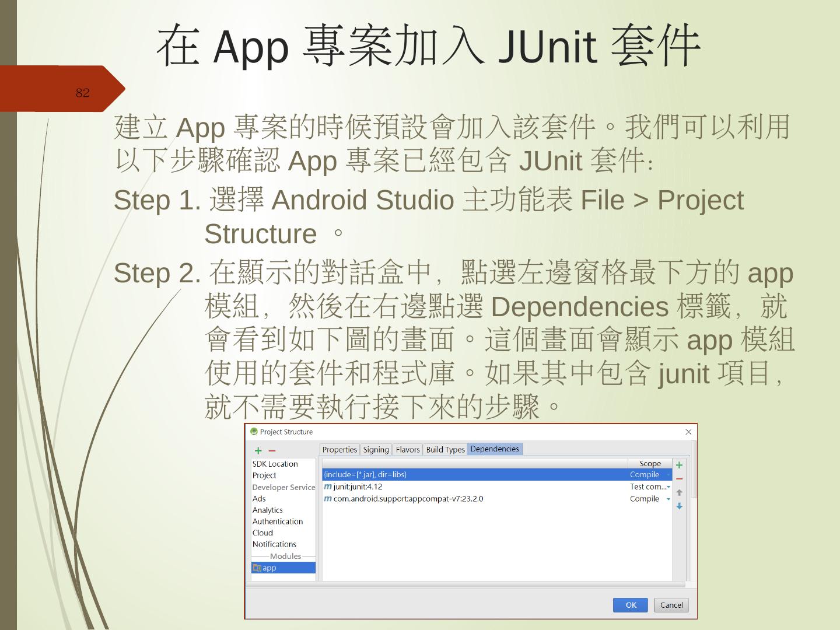
Task: Select Project in the left pane
Action: click(264, 475)
